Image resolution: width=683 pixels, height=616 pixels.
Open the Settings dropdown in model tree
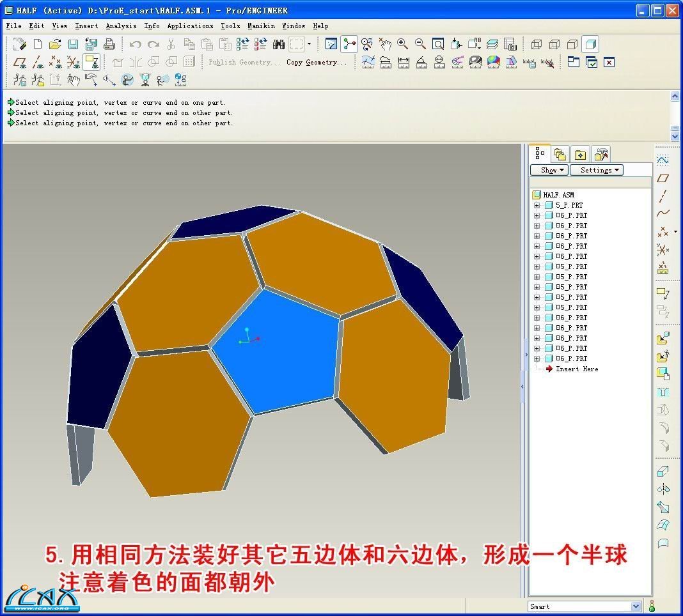(596, 170)
